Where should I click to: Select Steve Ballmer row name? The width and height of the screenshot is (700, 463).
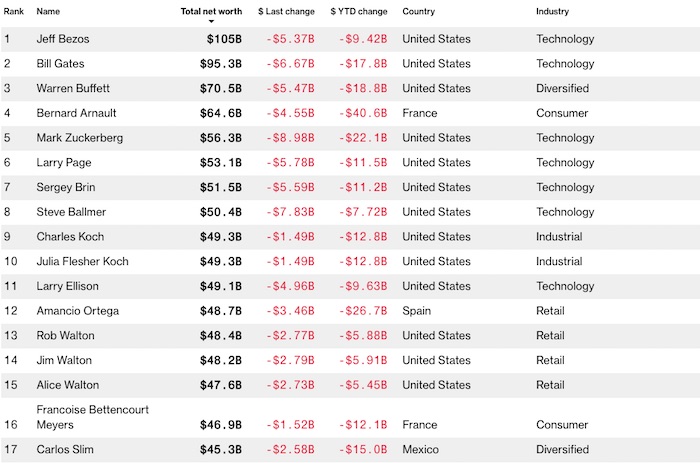71,212
